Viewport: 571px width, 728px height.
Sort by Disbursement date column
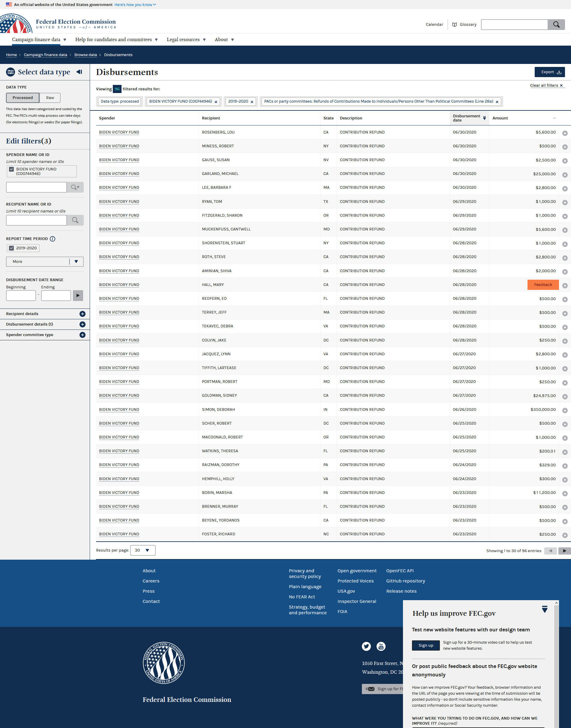pyautogui.click(x=469, y=118)
